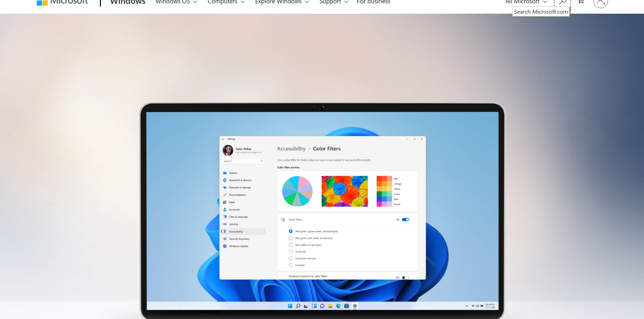
Task: Click the color wheel pie preview
Action: pos(297,191)
